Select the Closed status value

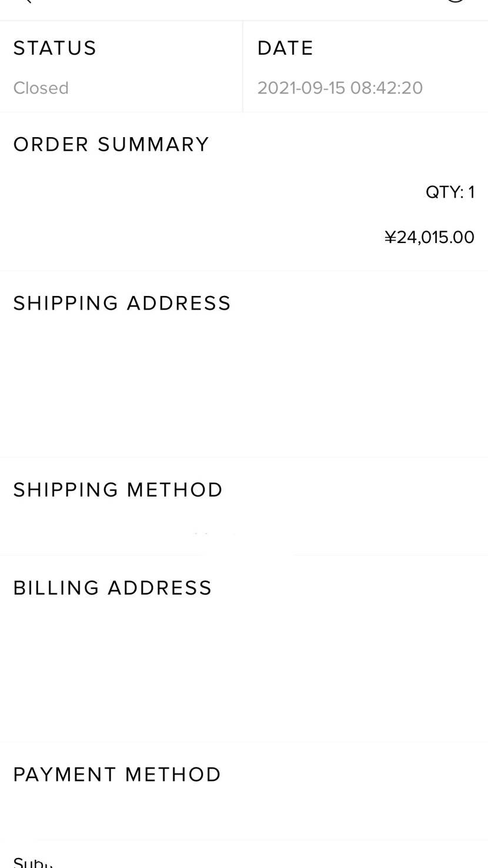point(41,88)
